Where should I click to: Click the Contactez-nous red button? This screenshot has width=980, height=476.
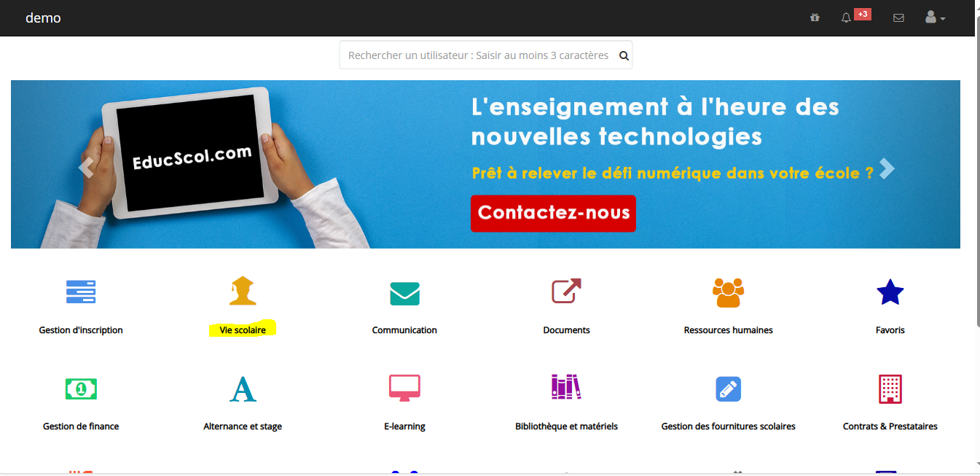[553, 213]
